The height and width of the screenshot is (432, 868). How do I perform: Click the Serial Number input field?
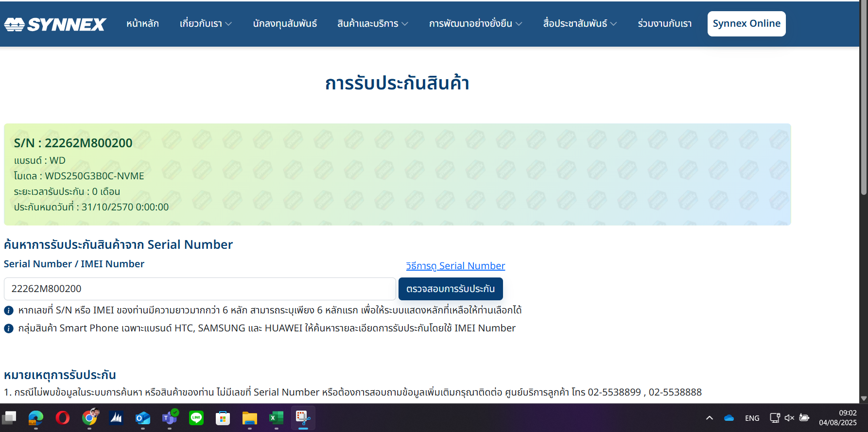[199, 289]
